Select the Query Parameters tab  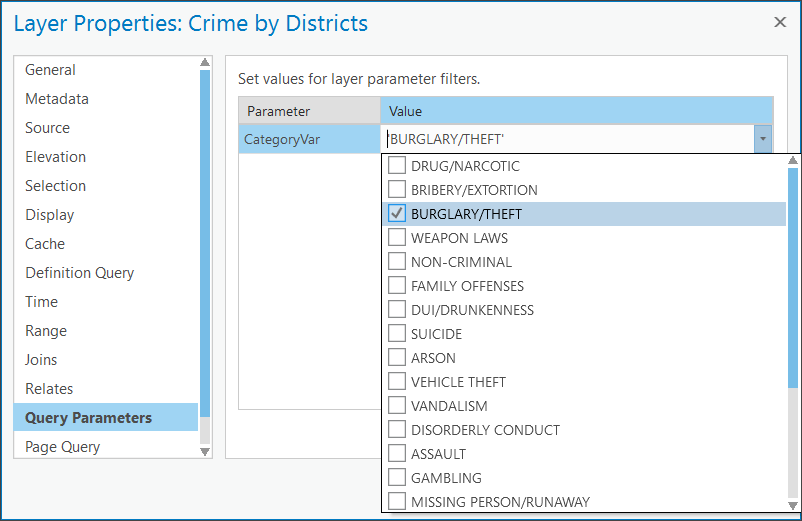click(x=106, y=417)
